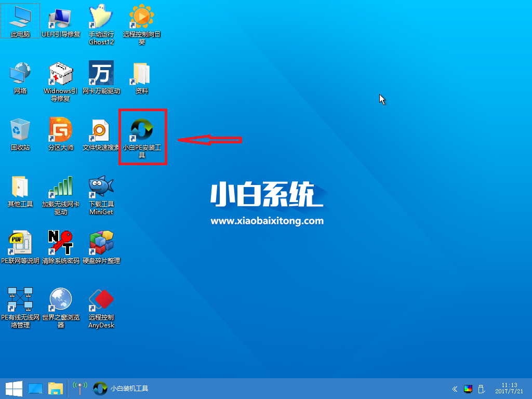The image size is (532, 399).
Task: Open PE有线无线网络管理 network manager
Action: [x=20, y=300]
